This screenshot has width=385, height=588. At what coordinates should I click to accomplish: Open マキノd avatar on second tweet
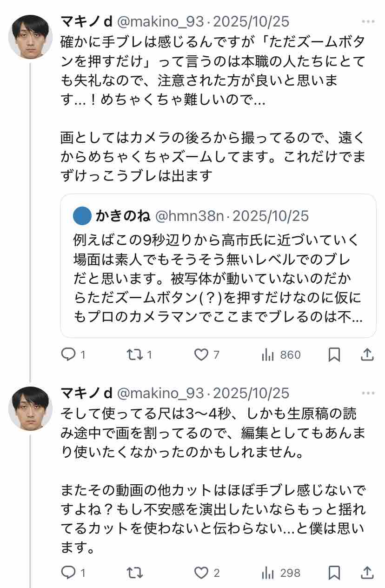(x=30, y=408)
